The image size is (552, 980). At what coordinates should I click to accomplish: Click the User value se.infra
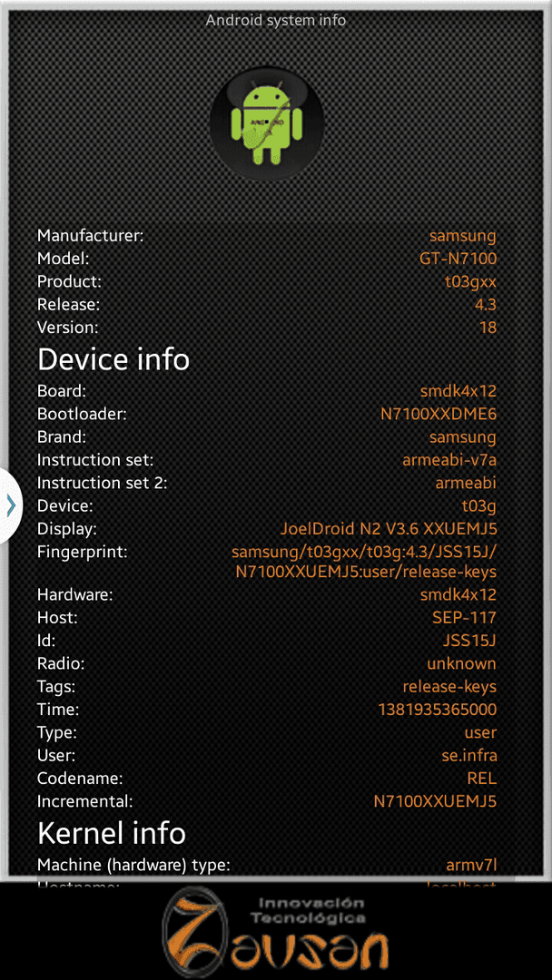coord(468,756)
